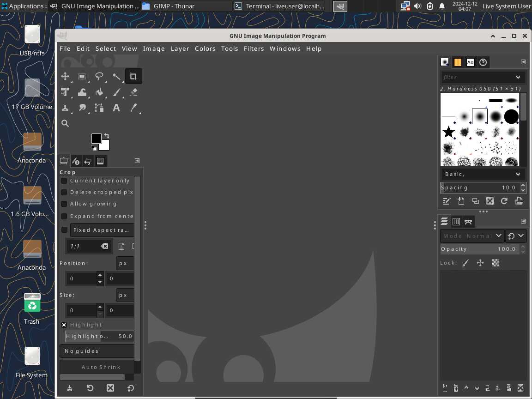Image resolution: width=532 pixels, height=399 pixels.
Task: Select the Bucket Fill tool
Action: click(99, 92)
